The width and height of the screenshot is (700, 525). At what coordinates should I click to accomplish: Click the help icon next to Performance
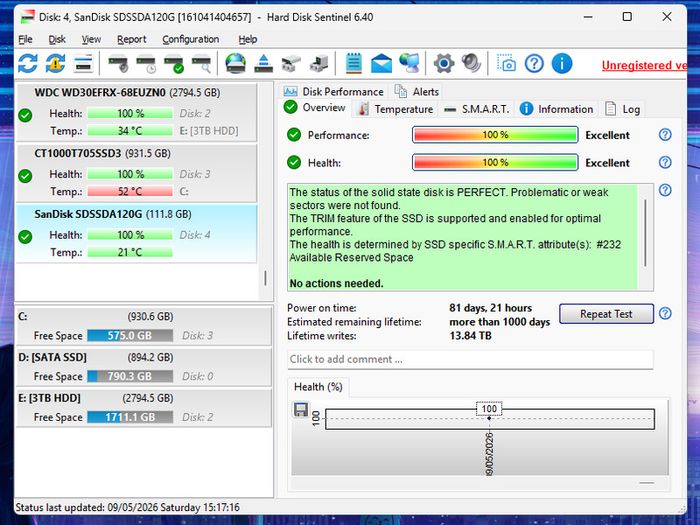(x=665, y=135)
